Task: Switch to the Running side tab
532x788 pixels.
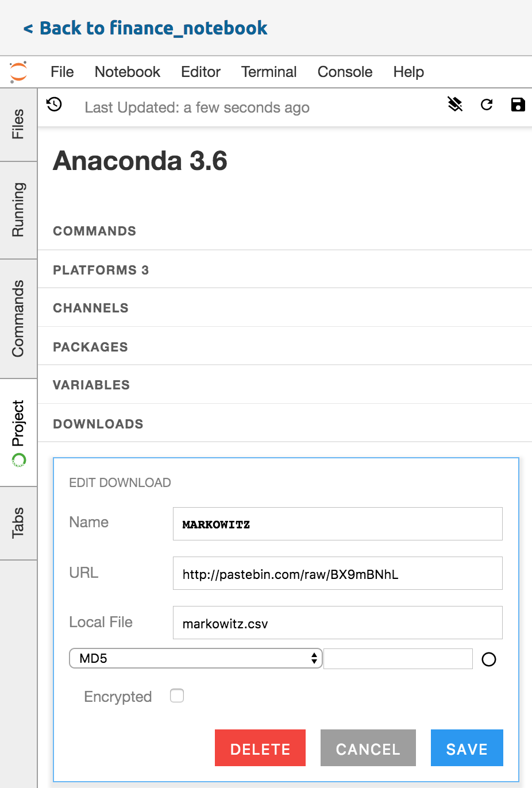Action: pyautogui.click(x=18, y=210)
